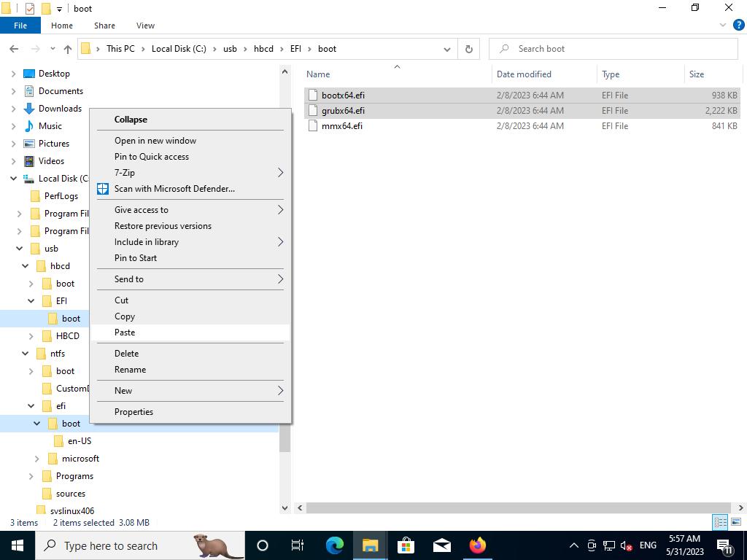Click the Back navigation arrow
This screenshot has height=560, width=747.
coord(14,49)
